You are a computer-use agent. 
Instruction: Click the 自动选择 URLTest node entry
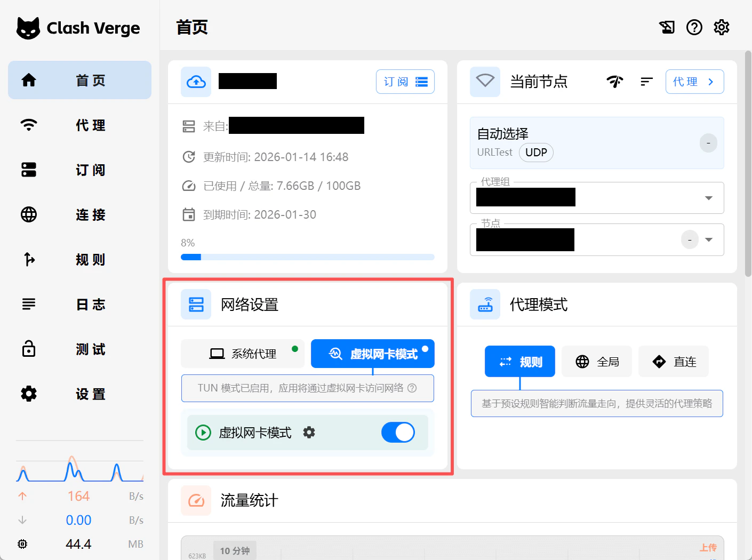tap(596, 142)
